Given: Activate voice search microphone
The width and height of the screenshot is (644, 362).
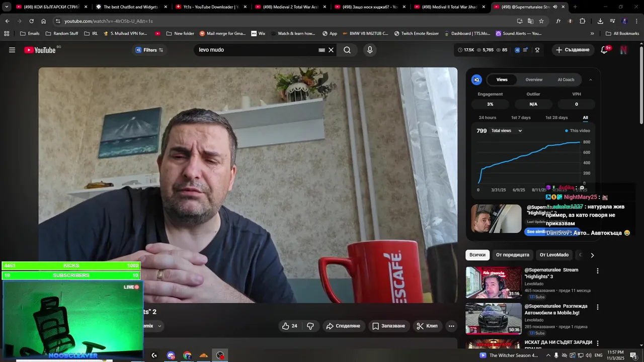Looking at the screenshot, I should coord(370,50).
